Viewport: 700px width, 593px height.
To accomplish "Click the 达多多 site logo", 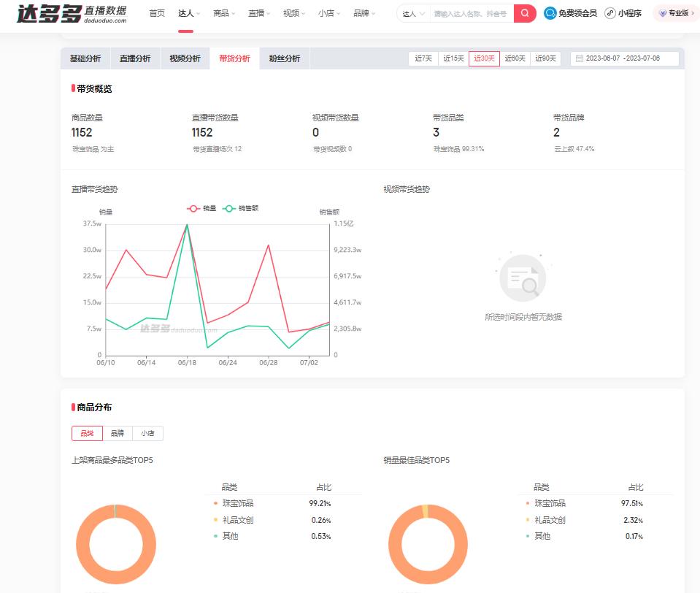I will 50,13.
